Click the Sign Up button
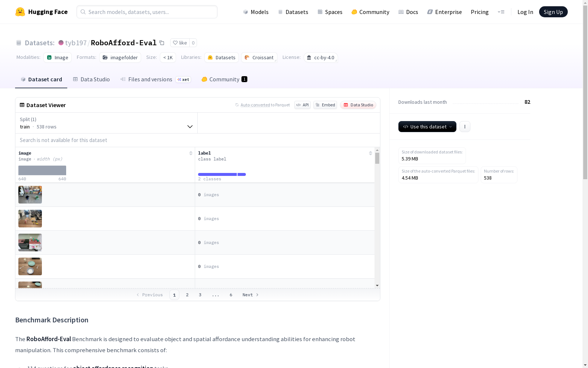Viewport: 588px width, 368px height. pyautogui.click(x=553, y=12)
